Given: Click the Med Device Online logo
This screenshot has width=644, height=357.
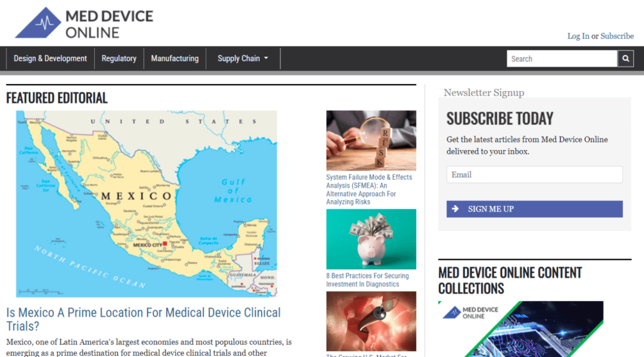Looking at the screenshot, I should pos(84,23).
